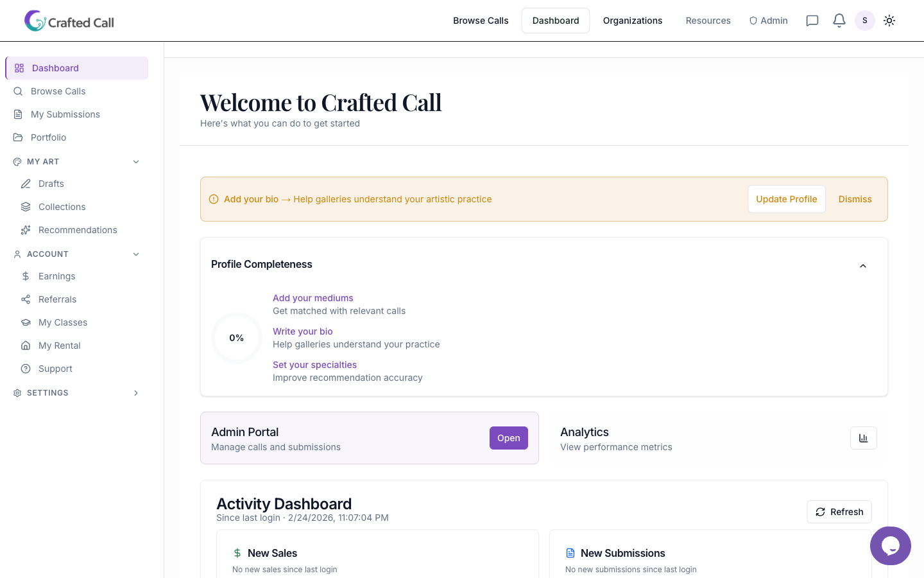
Task: Select Referrals from the sidebar
Action: [x=58, y=299]
